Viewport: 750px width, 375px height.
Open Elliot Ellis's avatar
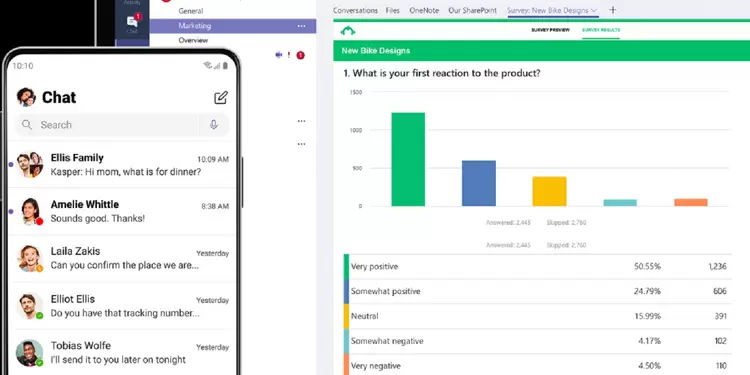(x=30, y=306)
